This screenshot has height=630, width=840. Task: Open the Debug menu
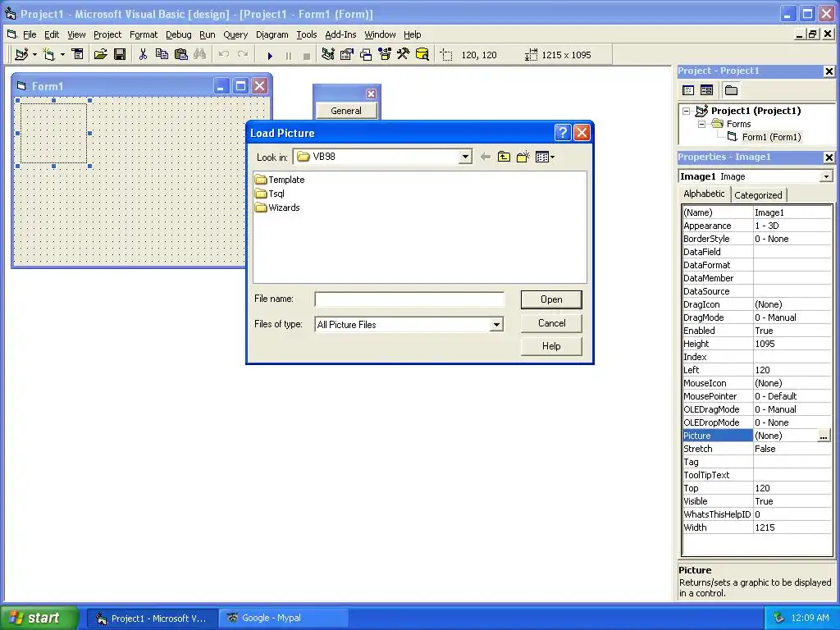[178, 34]
